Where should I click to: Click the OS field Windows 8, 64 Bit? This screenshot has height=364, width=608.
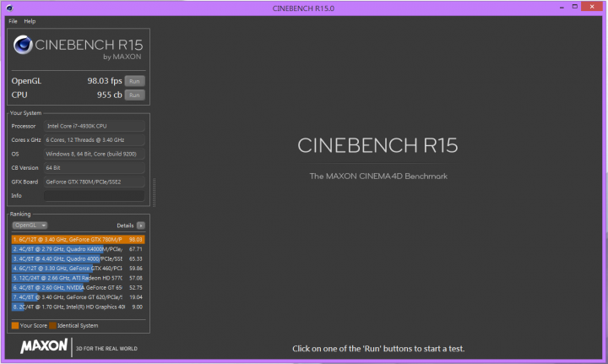coord(95,154)
